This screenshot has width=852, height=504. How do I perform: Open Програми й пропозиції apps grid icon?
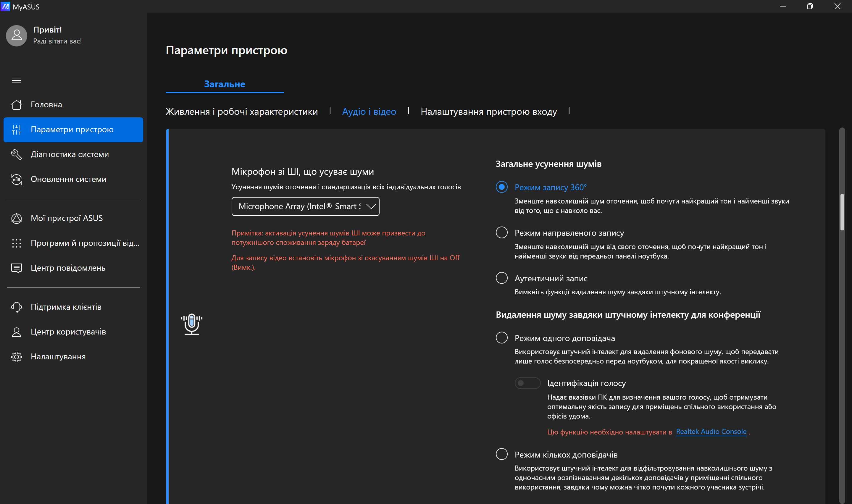click(16, 243)
